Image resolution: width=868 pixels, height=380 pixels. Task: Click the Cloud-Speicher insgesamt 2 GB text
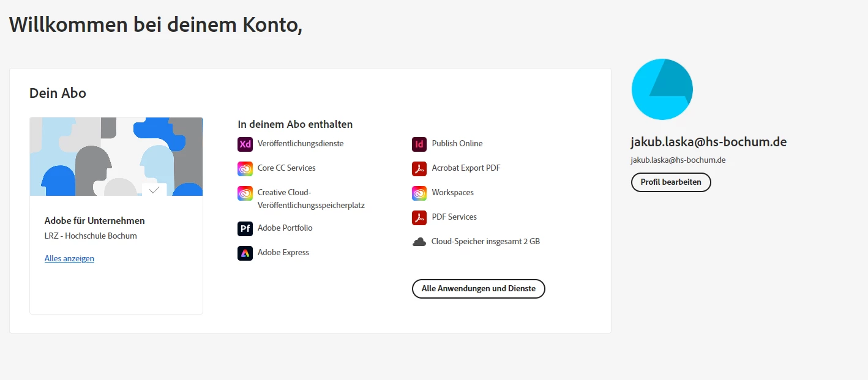(x=486, y=242)
